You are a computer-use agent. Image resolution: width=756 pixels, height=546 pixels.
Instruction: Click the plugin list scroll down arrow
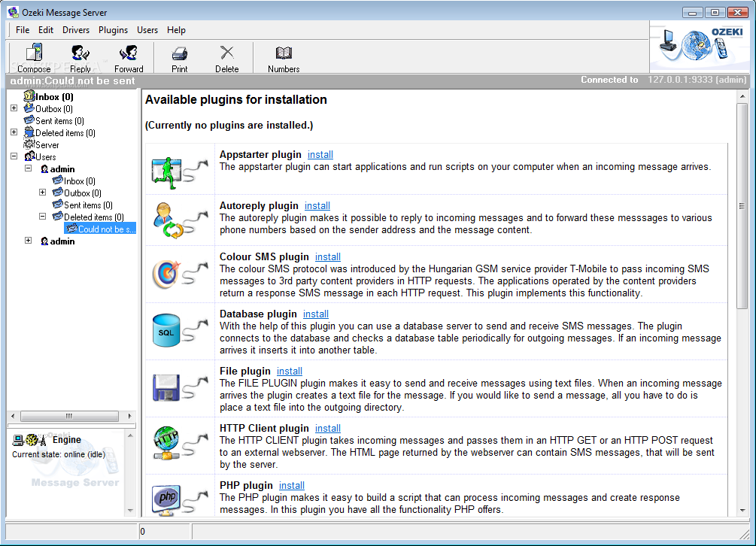click(742, 511)
